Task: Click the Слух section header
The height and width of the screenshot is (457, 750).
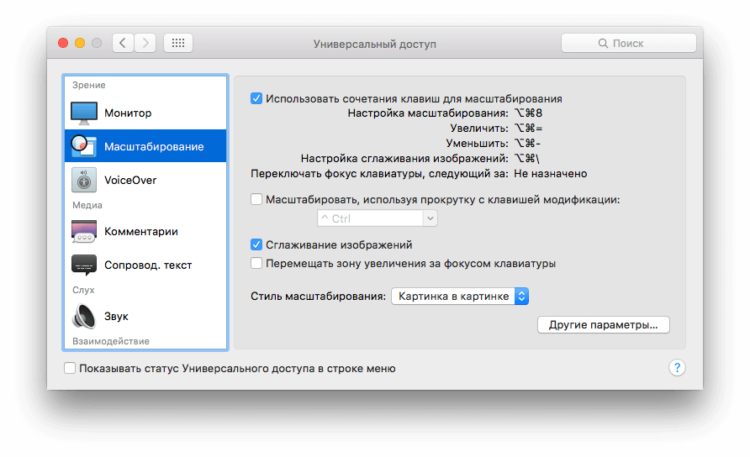Action: [83, 290]
